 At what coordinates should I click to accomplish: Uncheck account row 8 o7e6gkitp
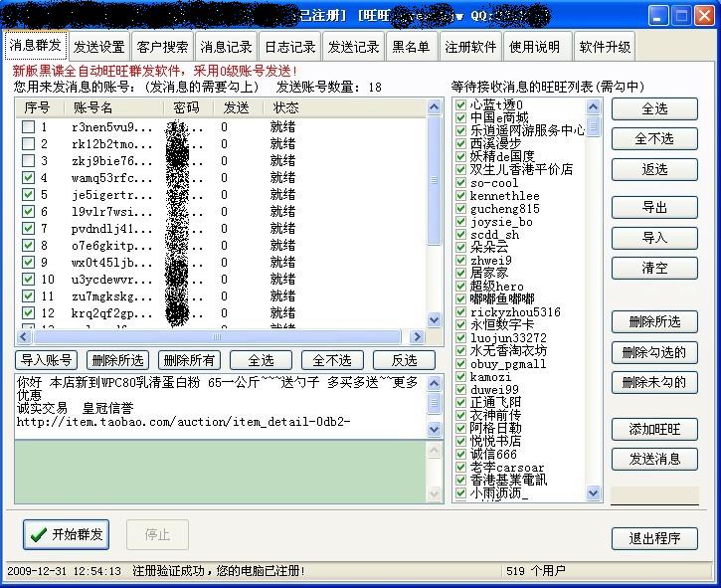coord(28,245)
